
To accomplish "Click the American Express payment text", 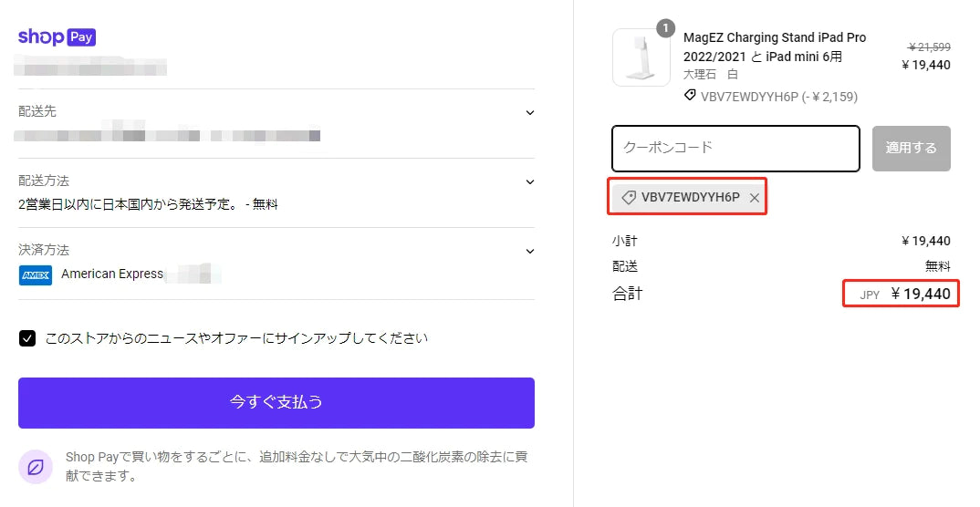I will pyautogui.click(x=112, y=274).
